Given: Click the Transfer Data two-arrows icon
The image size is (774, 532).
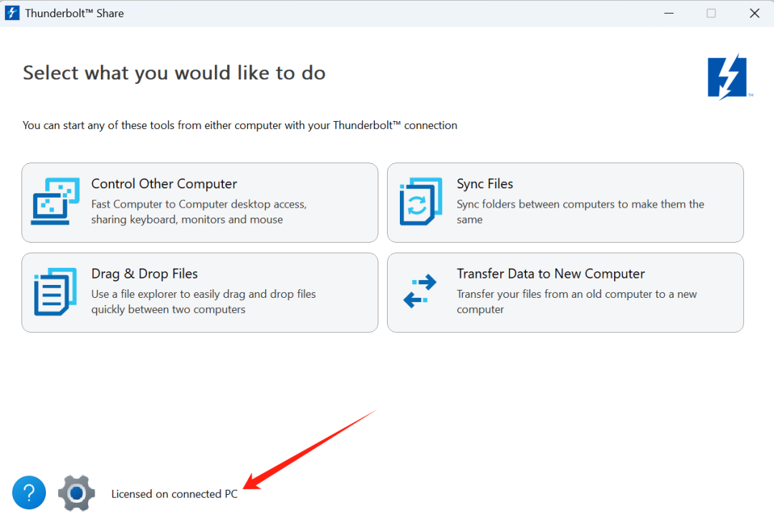Looking at the screenshot, I should coord(420,291).
